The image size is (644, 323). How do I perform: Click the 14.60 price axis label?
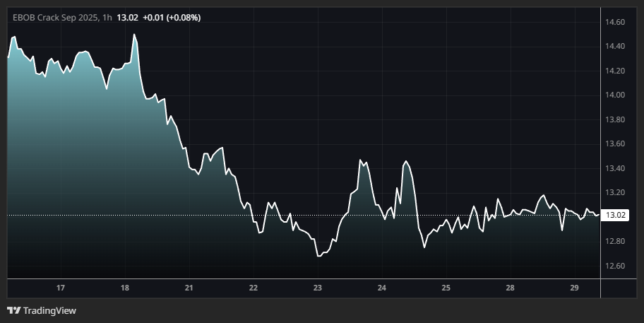[x=615, y=23]
